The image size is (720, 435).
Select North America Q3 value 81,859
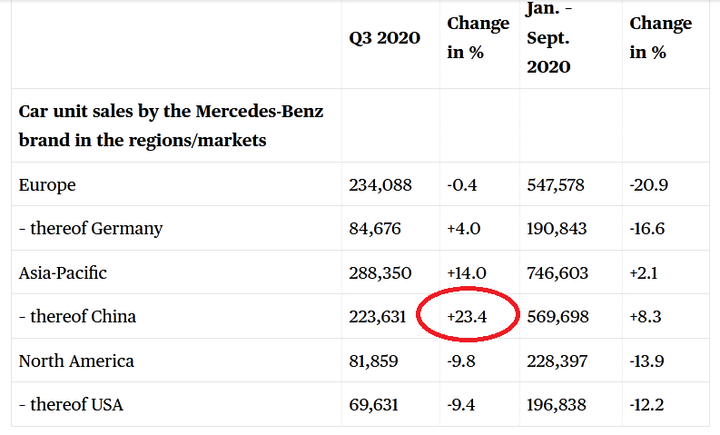point(373,361)
